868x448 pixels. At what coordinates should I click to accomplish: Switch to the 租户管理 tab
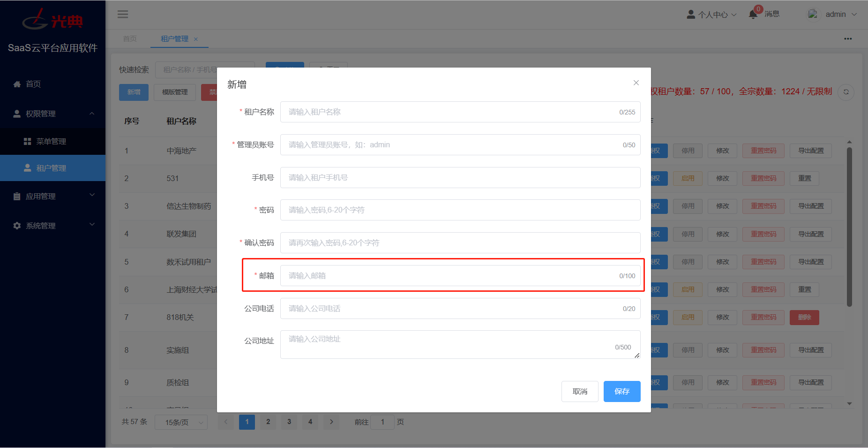point(174,38)
